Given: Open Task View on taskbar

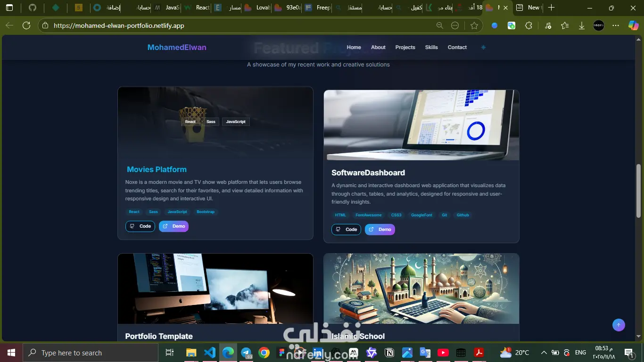Looking at the screenshot, I should point(170,353).
